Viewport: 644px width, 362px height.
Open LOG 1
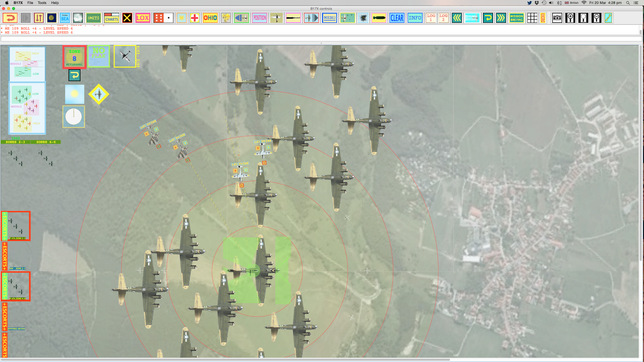click(x=431, y=18)
